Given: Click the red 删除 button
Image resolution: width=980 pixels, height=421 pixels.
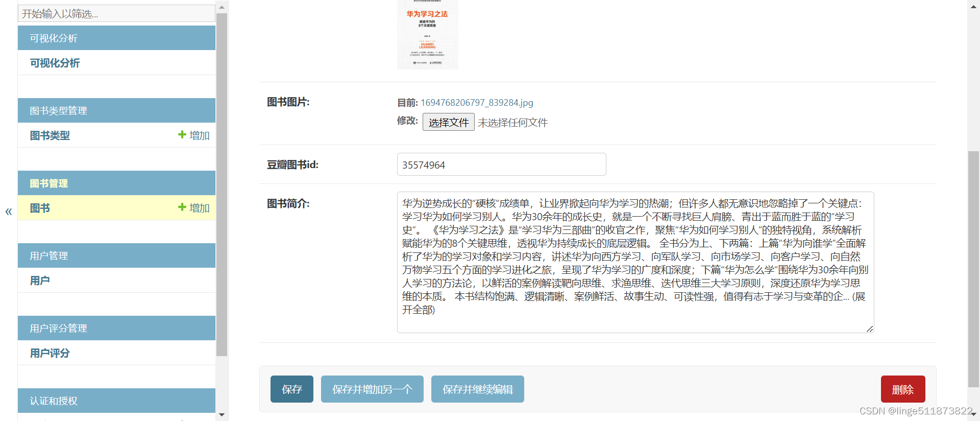Looking at the screenshot, I should (903, 389).
